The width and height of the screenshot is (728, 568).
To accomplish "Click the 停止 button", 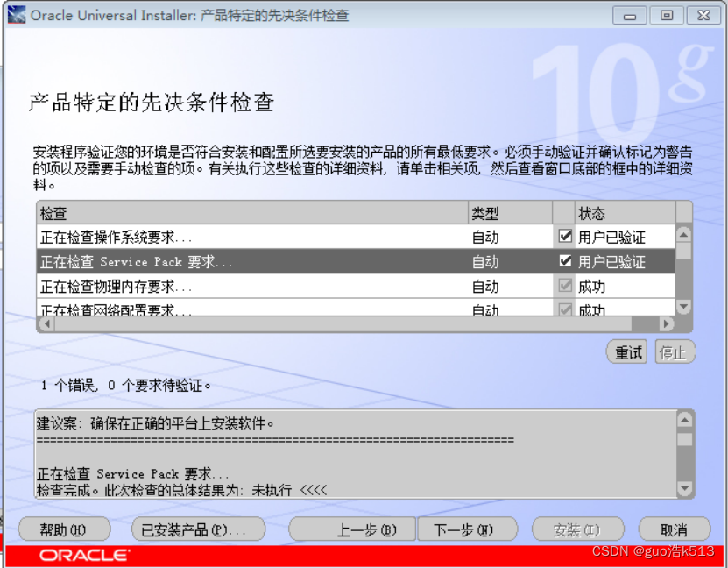I will 674,351.
